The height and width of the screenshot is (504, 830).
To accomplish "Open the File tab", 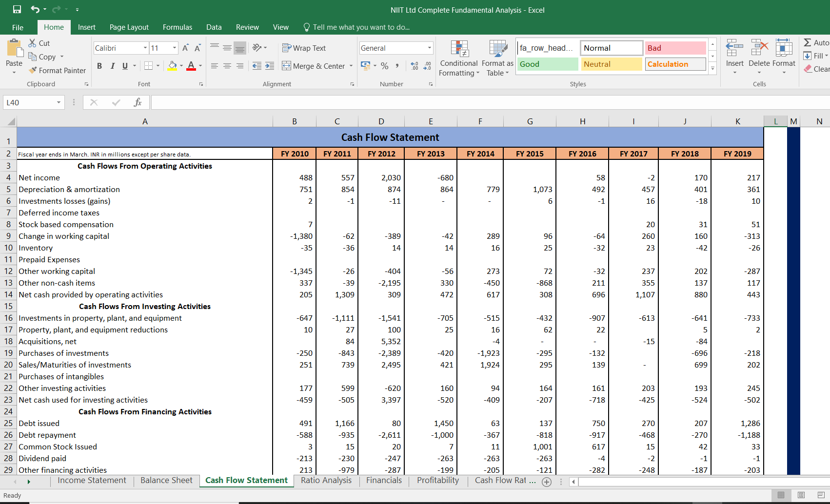I will coord(18,27).
